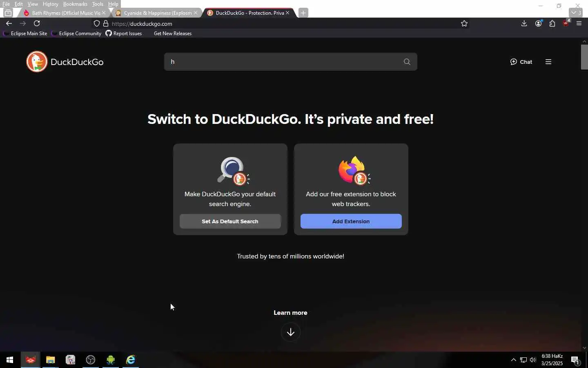Bookmark this page with the star
Viewport: 588px width, 368px height.
tap(464, 24)
